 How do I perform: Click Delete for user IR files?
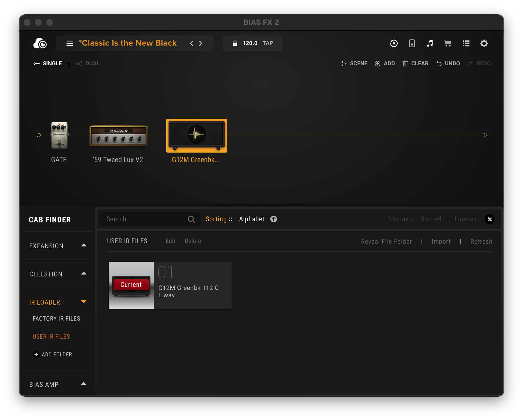193,241
